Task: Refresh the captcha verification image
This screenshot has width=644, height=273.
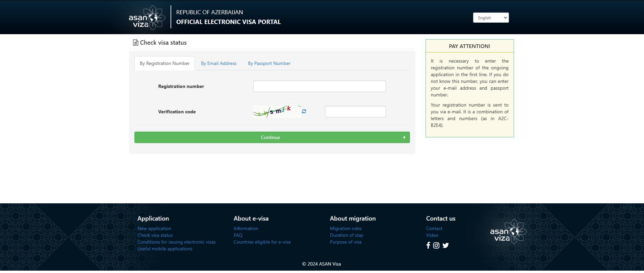Action: coord(304,111)
